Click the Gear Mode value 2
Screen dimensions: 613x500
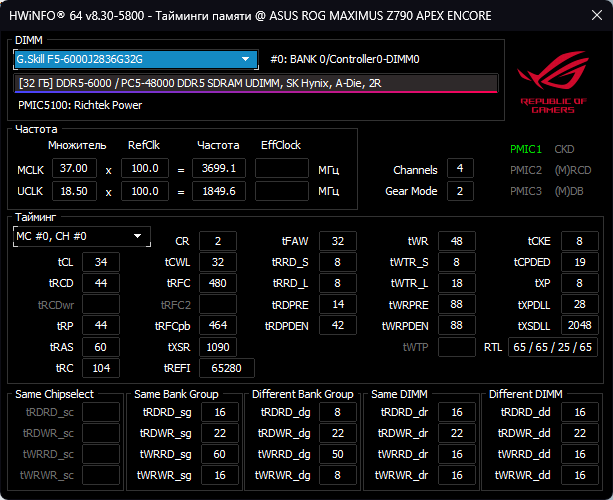tap(460, 191)
